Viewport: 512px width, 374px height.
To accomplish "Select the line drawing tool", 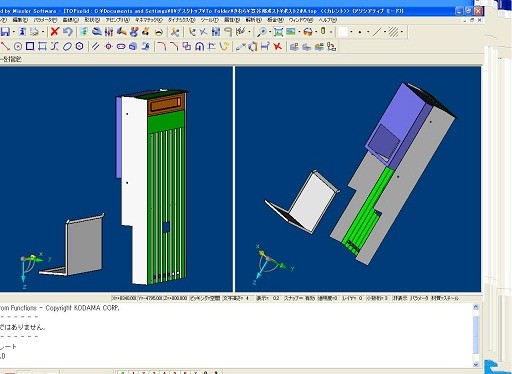I will (5, 46).
